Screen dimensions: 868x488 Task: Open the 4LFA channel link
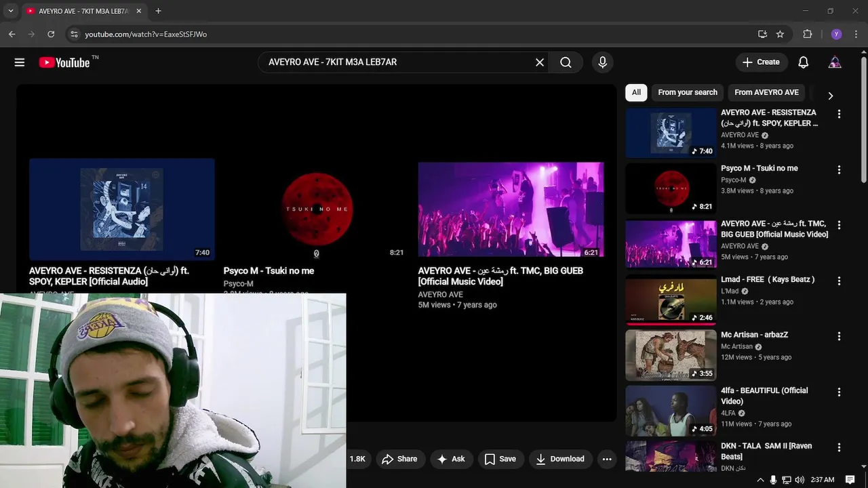(x=728, y=413)
